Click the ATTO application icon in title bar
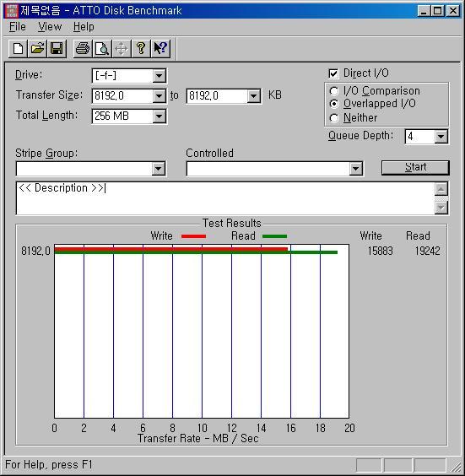The image size is (465, 476). 12,11
